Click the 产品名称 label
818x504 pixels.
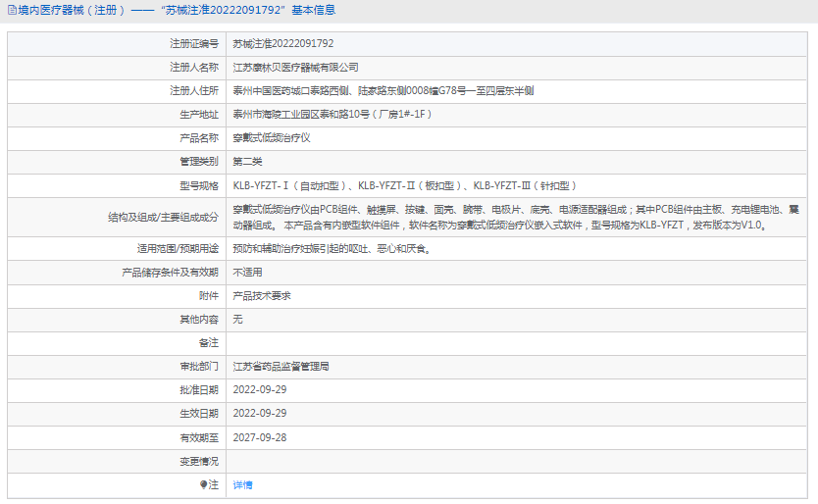pos(199,137)
